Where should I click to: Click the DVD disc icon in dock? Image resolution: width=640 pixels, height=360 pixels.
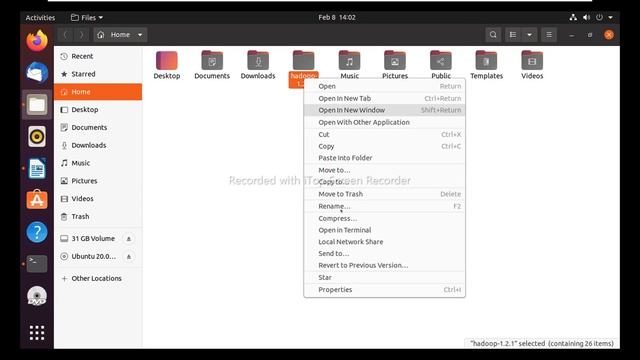pos(37,296)
